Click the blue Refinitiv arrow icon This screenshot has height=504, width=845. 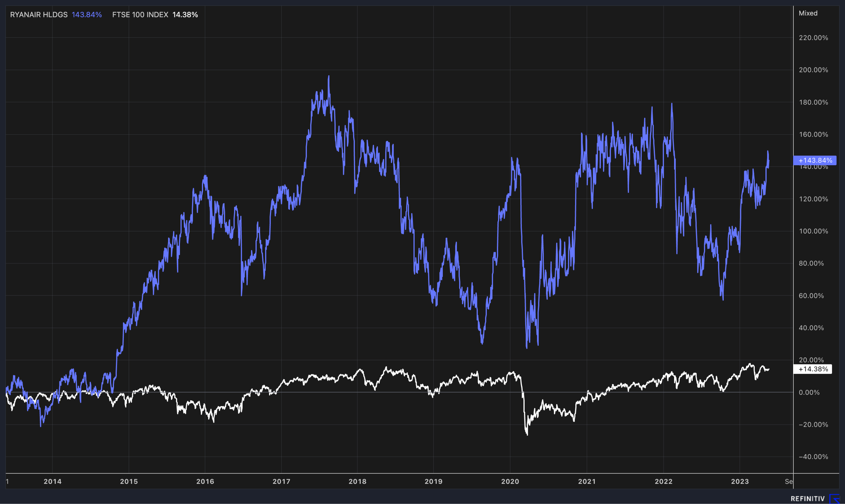835,499
